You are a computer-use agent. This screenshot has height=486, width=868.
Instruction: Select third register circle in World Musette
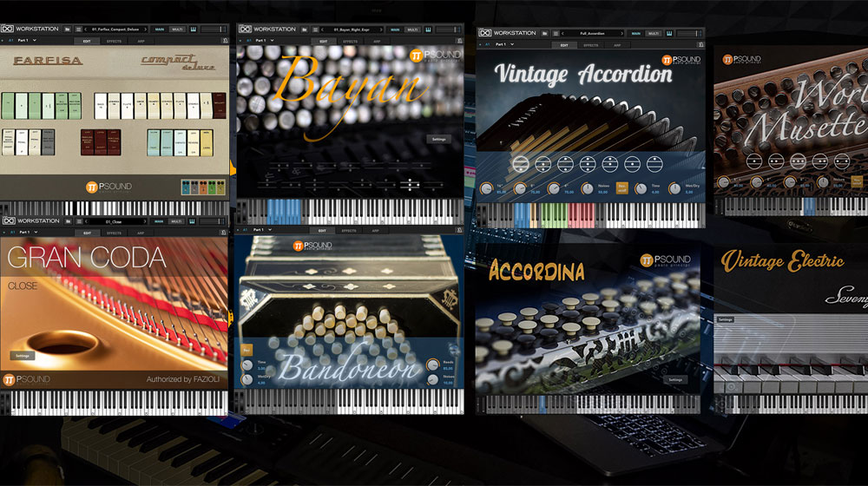point(798,161)
